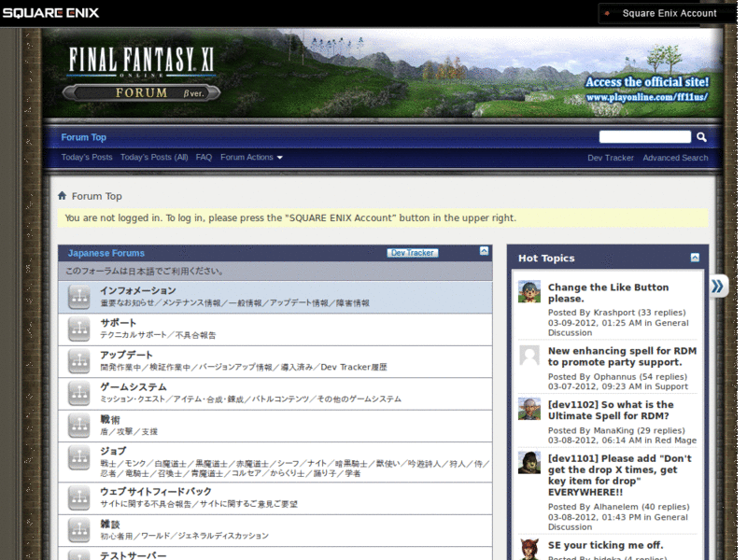Viewport: 747px width, 560px height.
Task: Click the インフォメーション forum icon
Action: pos(79,297)
